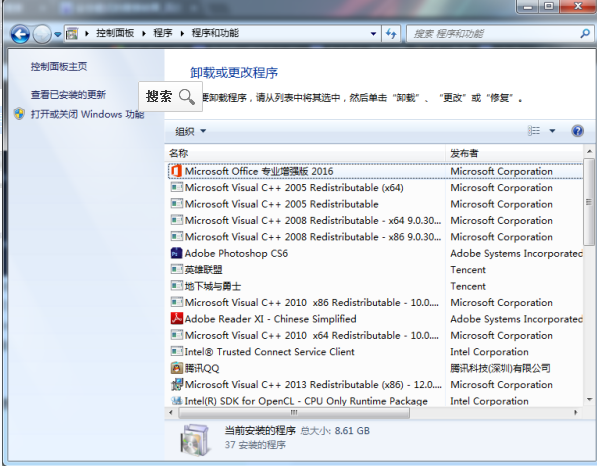The height and width of the screenshot is (466, 597).
Task: Select the 英雄联盟 program entry
Action: pyautogui.click(x=375, y=270)
